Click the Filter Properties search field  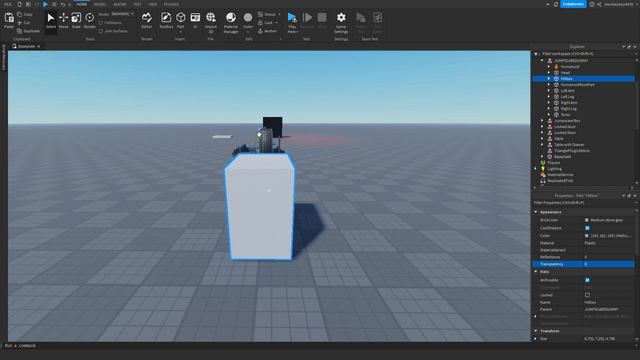[x=584, y=203]
